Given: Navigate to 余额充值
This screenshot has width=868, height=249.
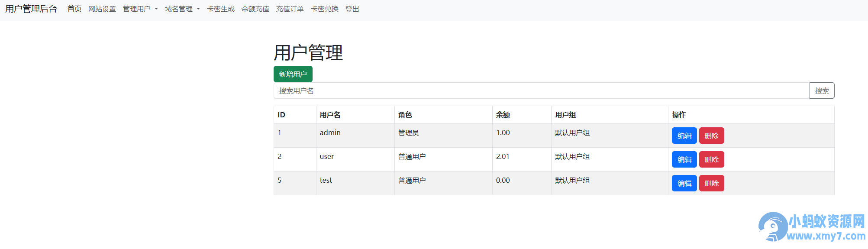Looking at the screenshot, I should tap(255, 9).
